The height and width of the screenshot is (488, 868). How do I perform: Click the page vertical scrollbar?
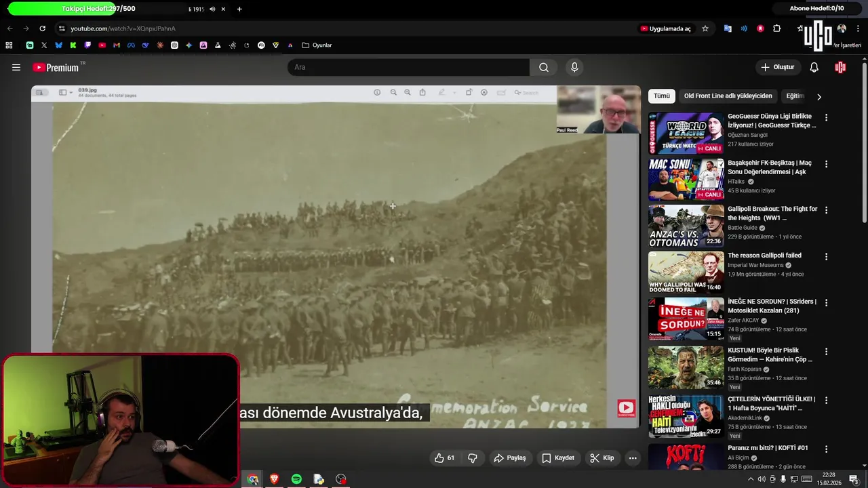864,142
